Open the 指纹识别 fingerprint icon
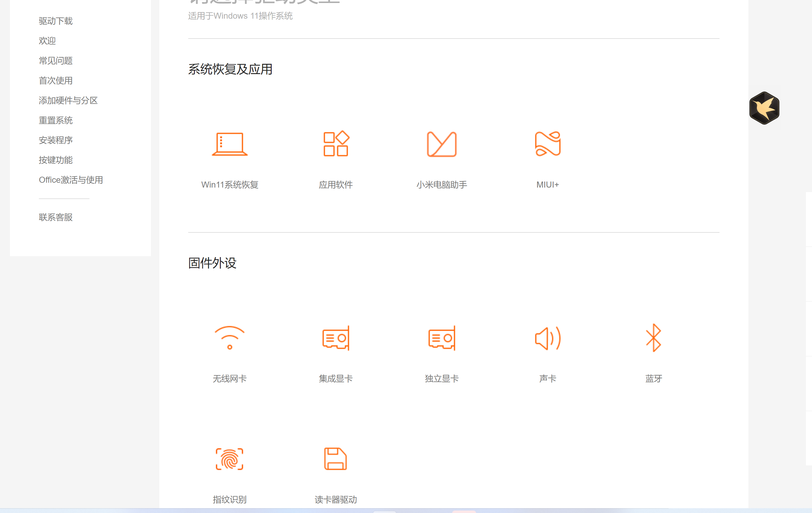 coord(230,459)
